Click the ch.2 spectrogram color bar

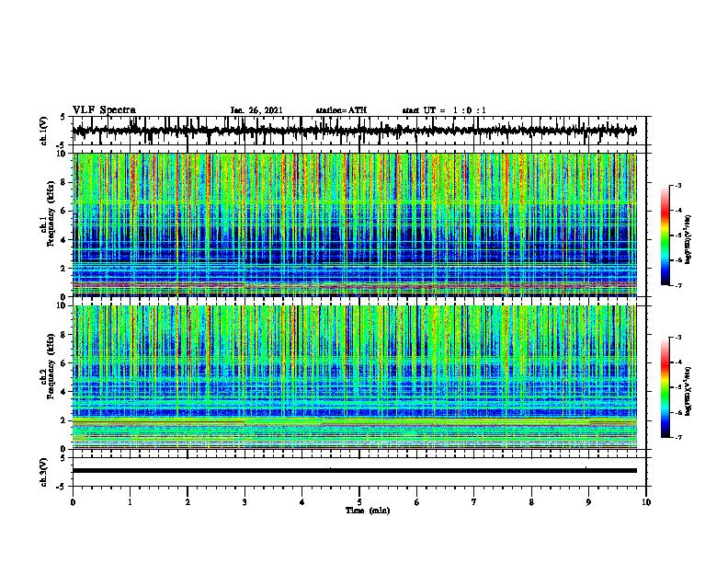click(x=665, y=387)
